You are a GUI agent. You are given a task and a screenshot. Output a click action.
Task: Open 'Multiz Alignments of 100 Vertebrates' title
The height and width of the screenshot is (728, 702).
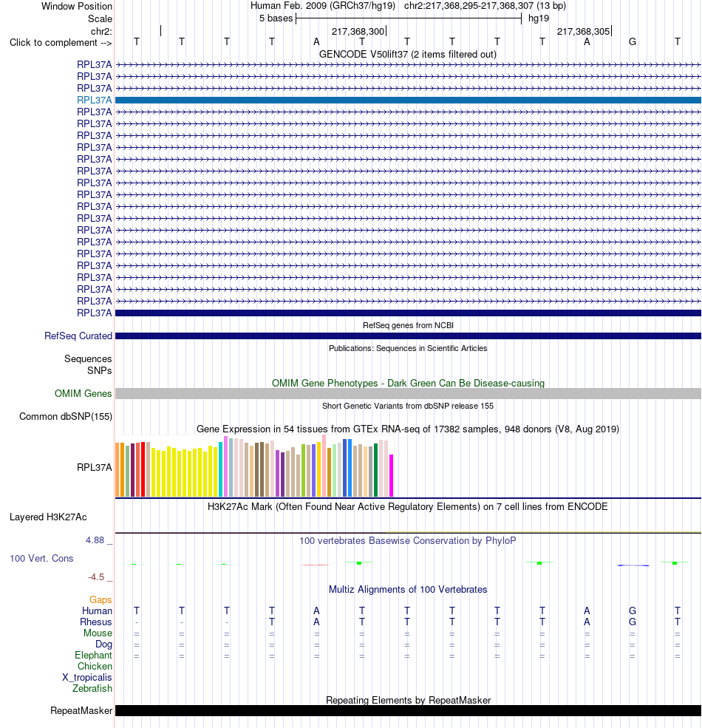tap(408, 589)
